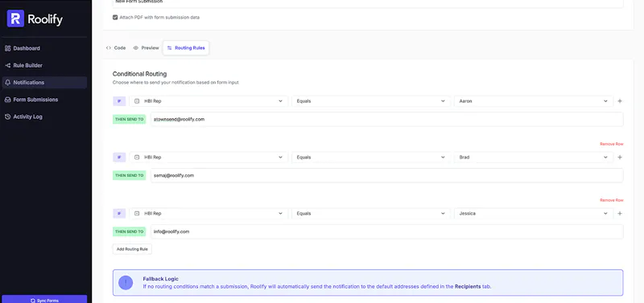
Task: Open Equals operator dropdown in Brad rule
Action: click(x=371, y=158)
